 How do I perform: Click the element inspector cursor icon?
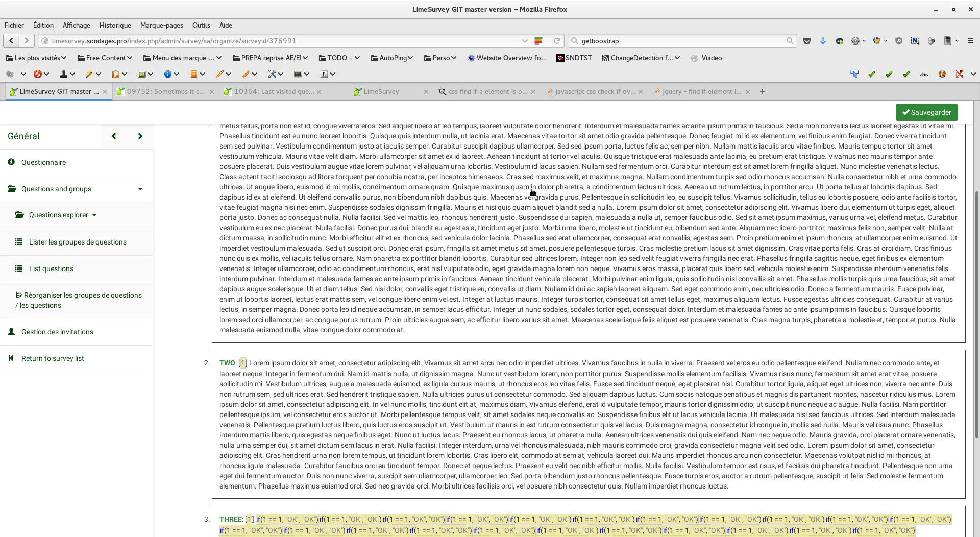coord(854,74)
